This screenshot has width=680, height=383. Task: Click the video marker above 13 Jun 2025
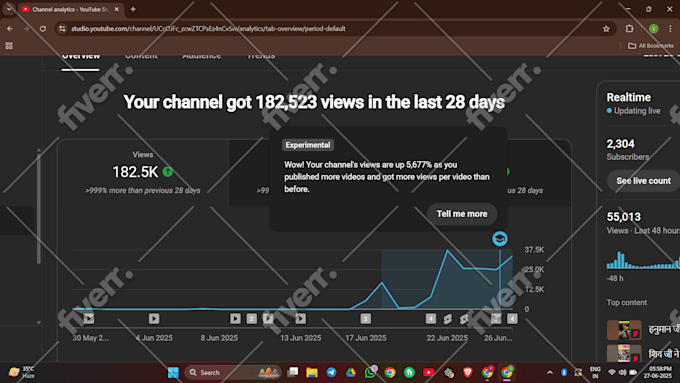tap(301, 319)
